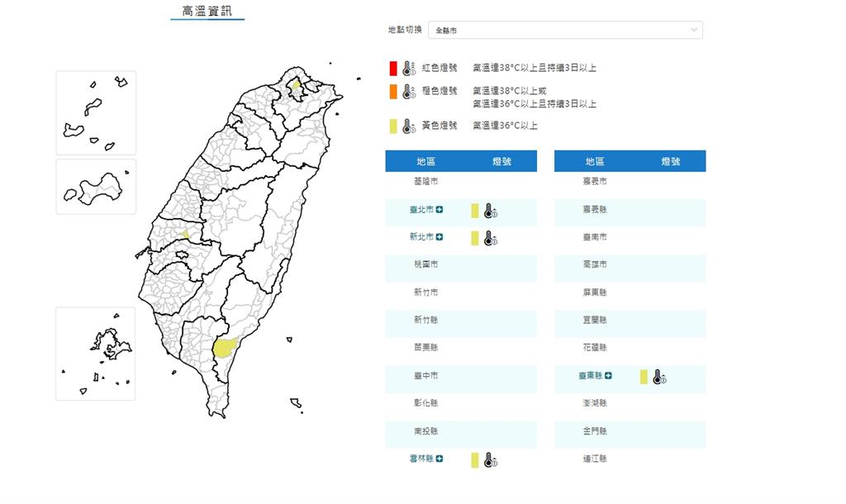Viewport: 846px width, 504px height.
Task: Click the yellow signal swatch in 臺東縣 row
Action: pyautogui.click(x=644, y=377)
